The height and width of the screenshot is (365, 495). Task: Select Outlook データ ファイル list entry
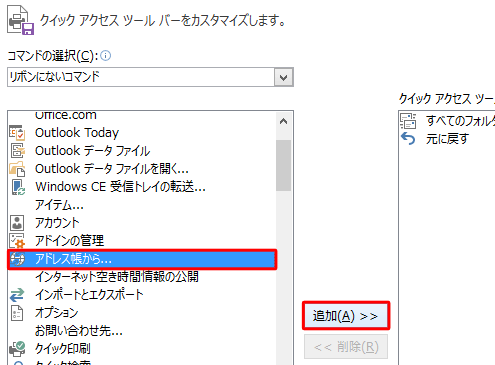(x=142, y=151)
